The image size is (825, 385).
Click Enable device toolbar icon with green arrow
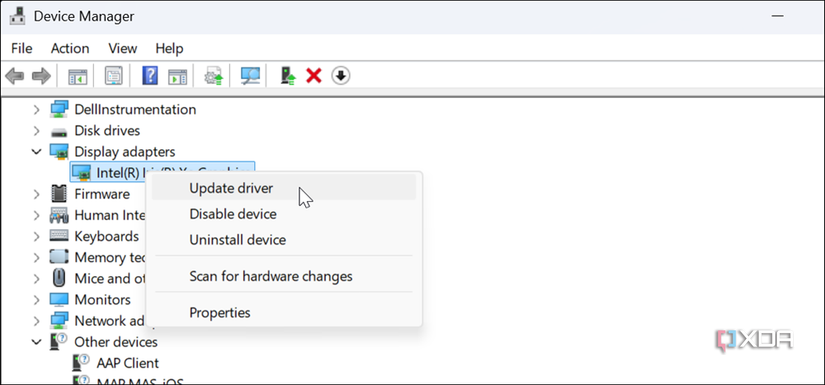coord(288,76)
